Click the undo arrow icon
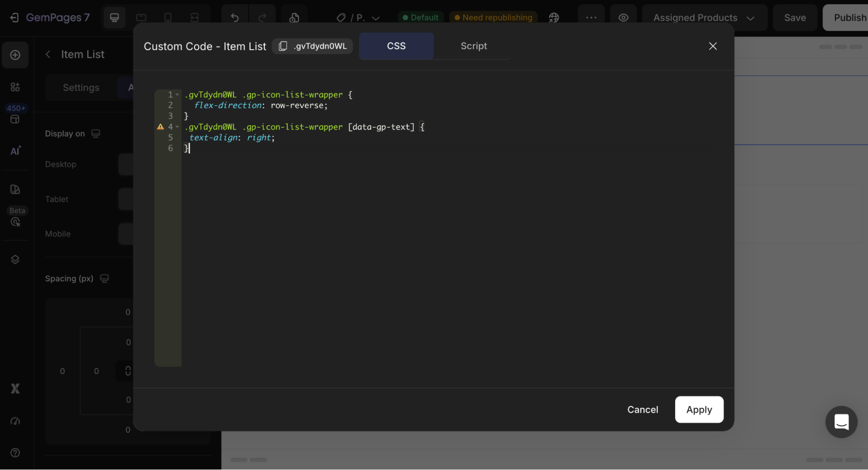Screen dimensions: 868x470 pos(235,17)
